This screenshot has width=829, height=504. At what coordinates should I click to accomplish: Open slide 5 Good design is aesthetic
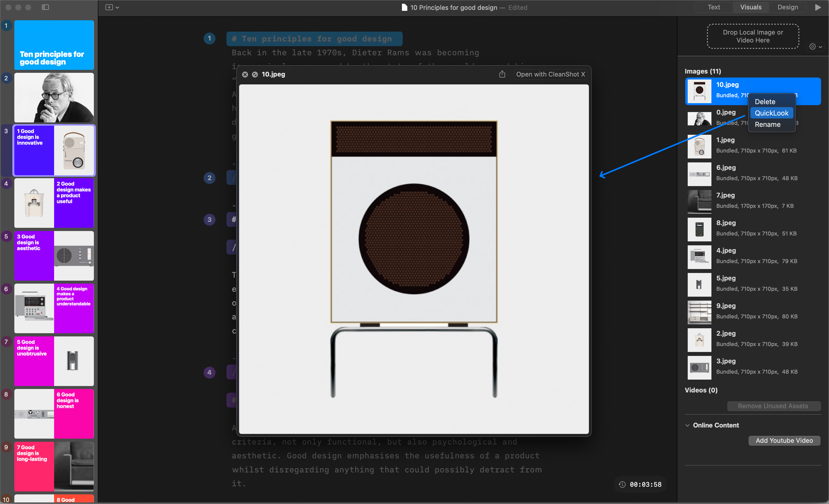(54, 255)
